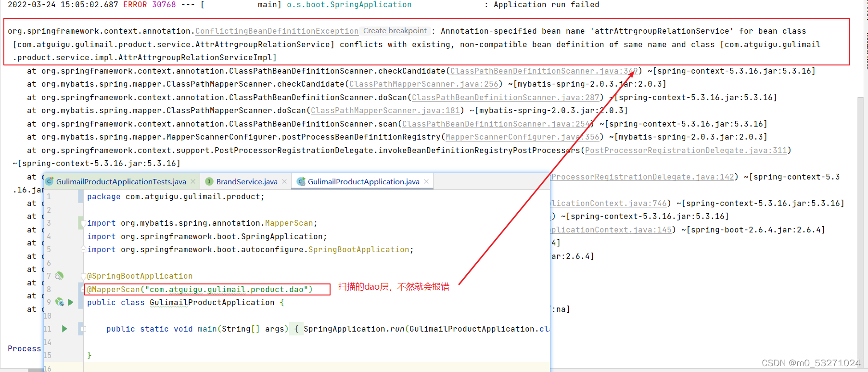Click the Create breakpoint hint
This screenshot has height=372, width=868.
click(395, 31)
